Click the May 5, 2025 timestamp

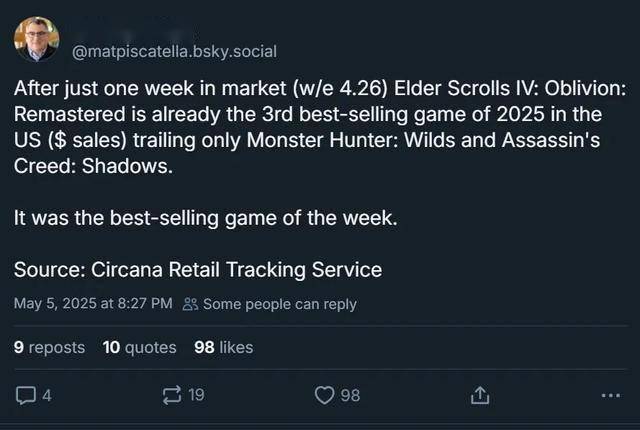click(93, 304)
